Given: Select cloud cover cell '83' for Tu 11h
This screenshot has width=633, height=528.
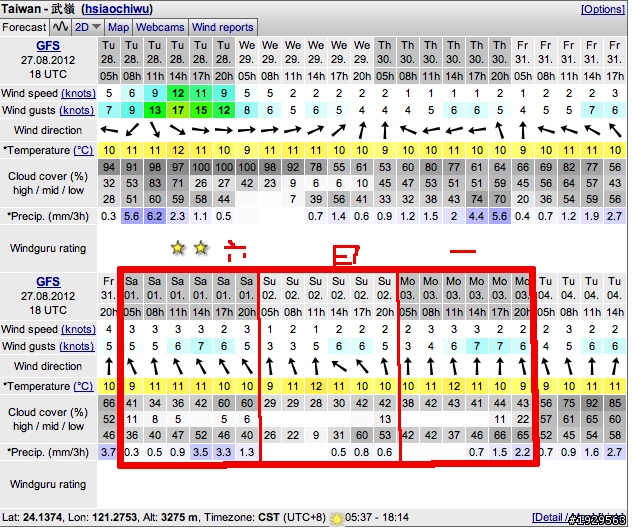Looking at the screenshot, I should click(x=155, y=183).
